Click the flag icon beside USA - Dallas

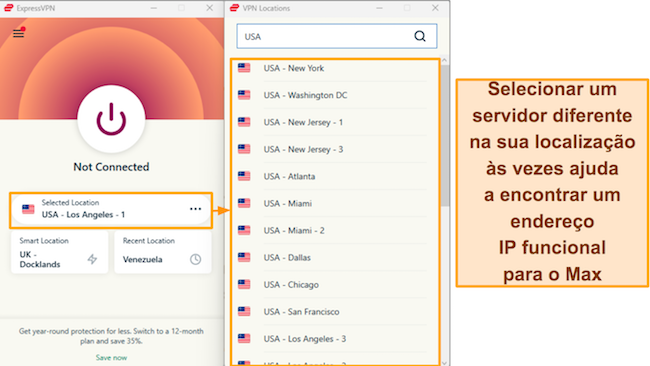[x=244, y=257]
